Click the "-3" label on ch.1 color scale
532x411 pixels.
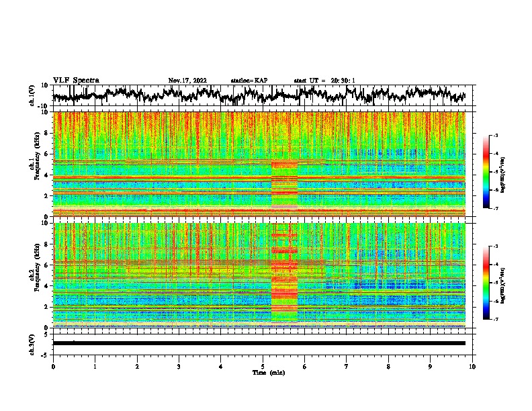pyautogui.click(x=496, y=136)
